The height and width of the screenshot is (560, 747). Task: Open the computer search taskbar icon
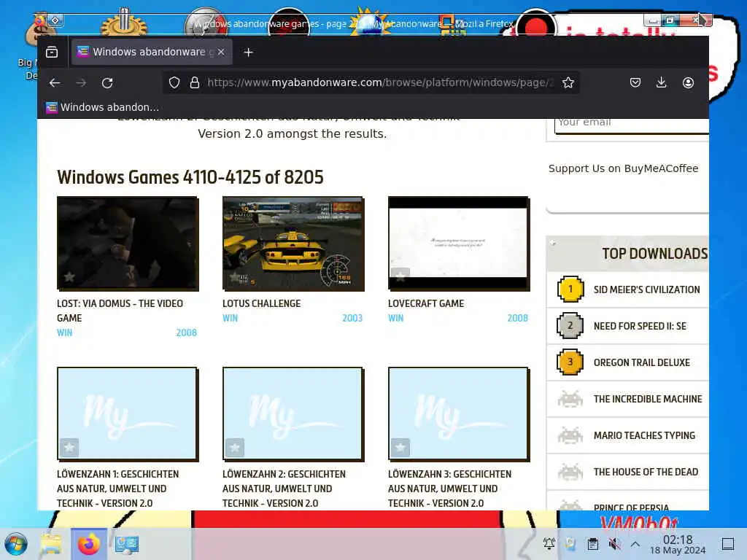[x=127, y=544]
